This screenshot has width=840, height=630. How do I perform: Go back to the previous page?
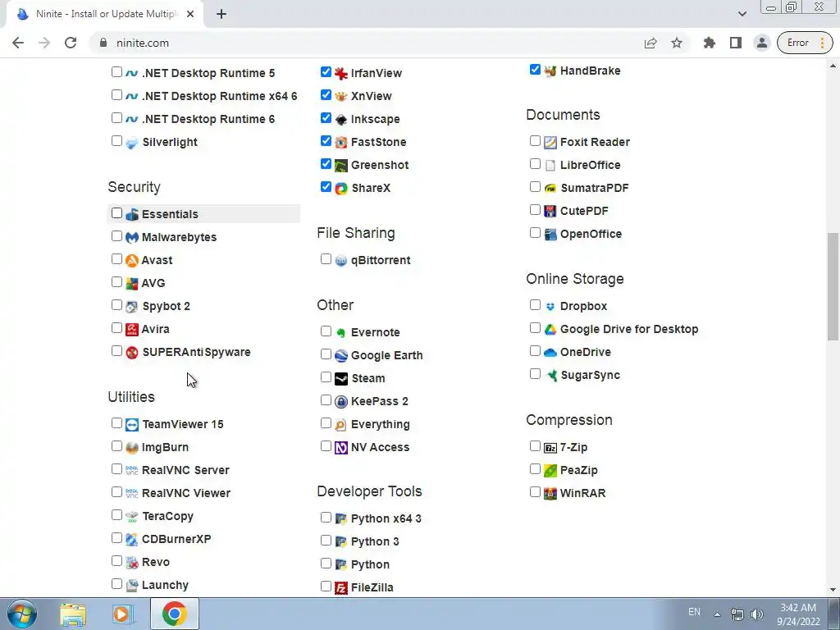tap(18, 43)
